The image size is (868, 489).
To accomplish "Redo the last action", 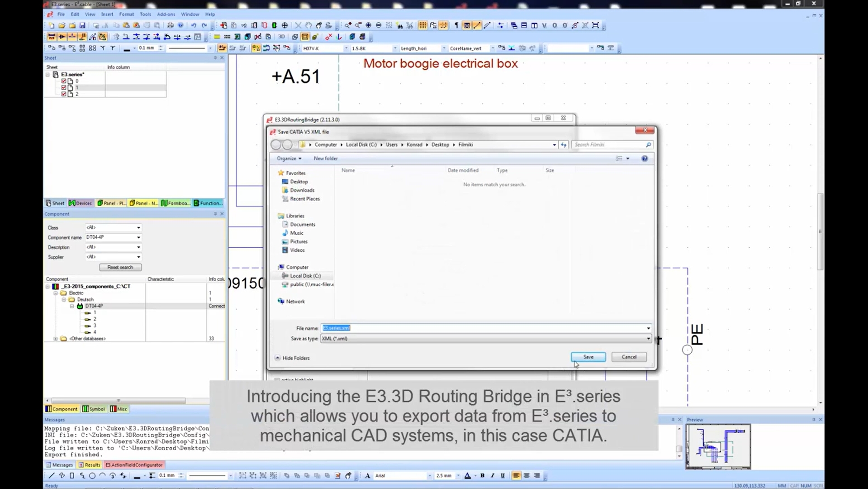I will coord(204,25).
